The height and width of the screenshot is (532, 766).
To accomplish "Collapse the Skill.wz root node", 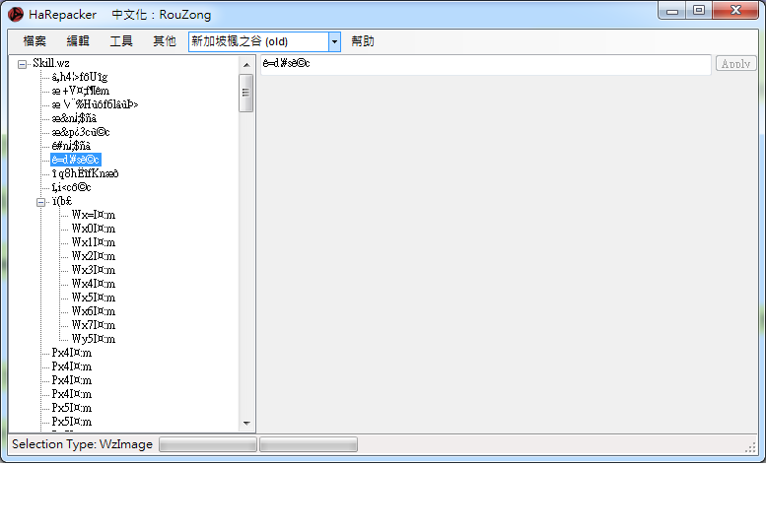I will click(22, 64).
